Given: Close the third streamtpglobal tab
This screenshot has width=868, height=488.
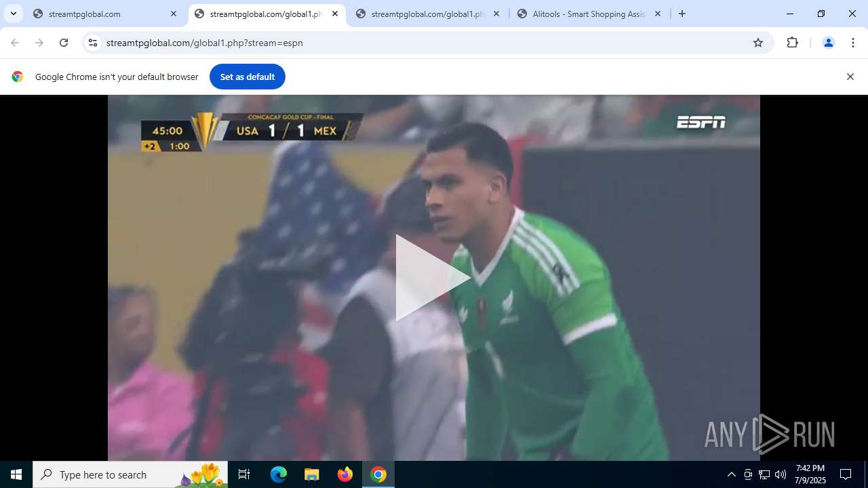Looking at the screenshot, I should pos(496,14).
